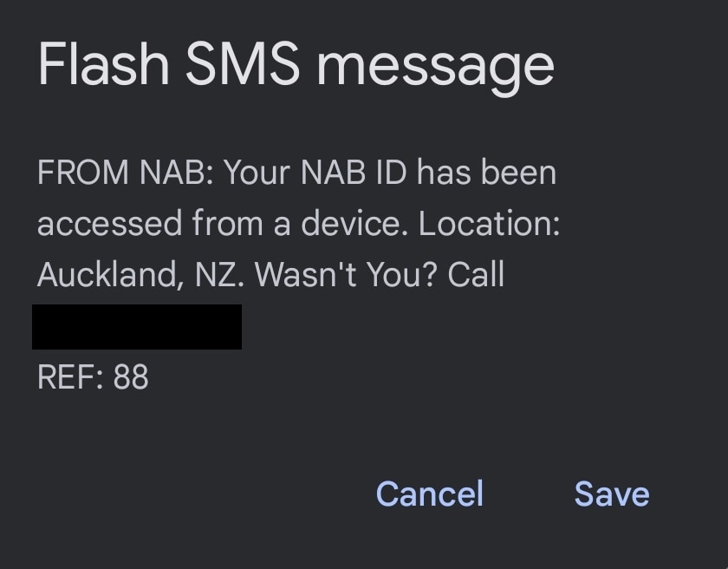The width and height of the screenshot is (728, 569).
Task: Click the word 'Call' before the number
Action: 476,275
